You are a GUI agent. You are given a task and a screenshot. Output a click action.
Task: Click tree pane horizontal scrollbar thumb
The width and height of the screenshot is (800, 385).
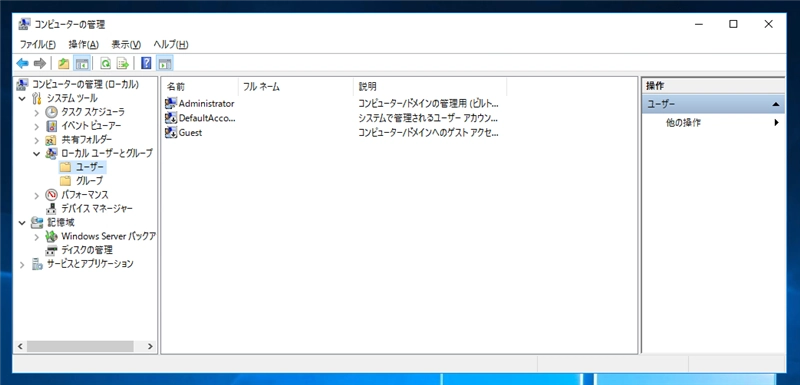[80, 346]
